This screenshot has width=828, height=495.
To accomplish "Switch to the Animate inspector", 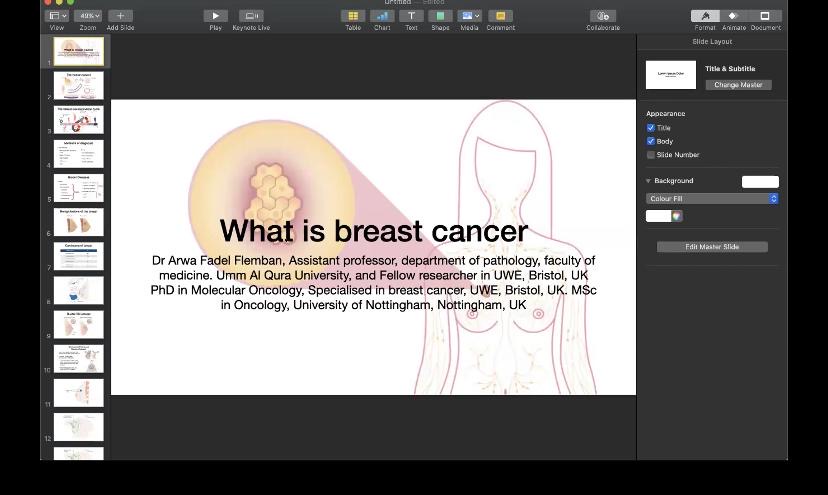I will point(733,16).
